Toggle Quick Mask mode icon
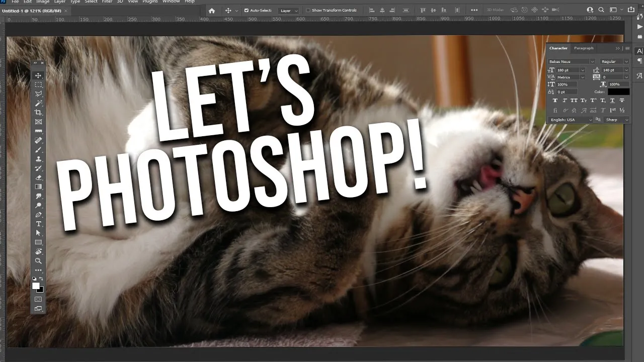Viewport: 644px width, 362px height. pos(38,299)
